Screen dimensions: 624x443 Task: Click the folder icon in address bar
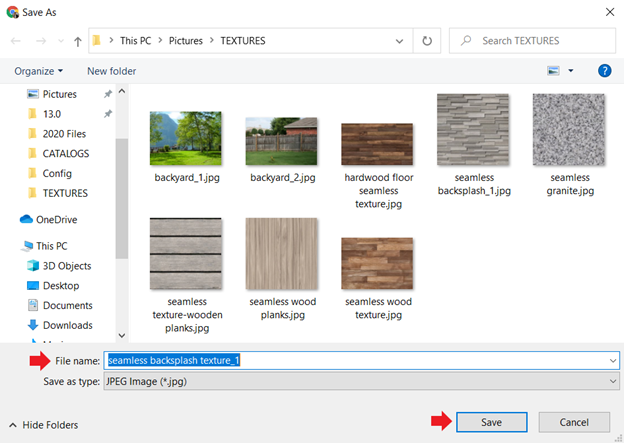click(96, 41)
